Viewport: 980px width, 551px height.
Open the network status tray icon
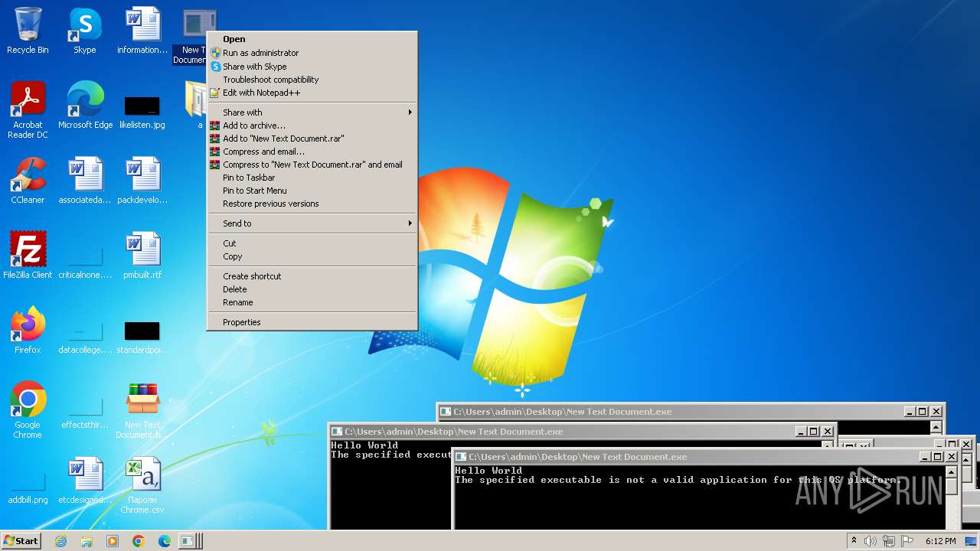coord(889,541)
